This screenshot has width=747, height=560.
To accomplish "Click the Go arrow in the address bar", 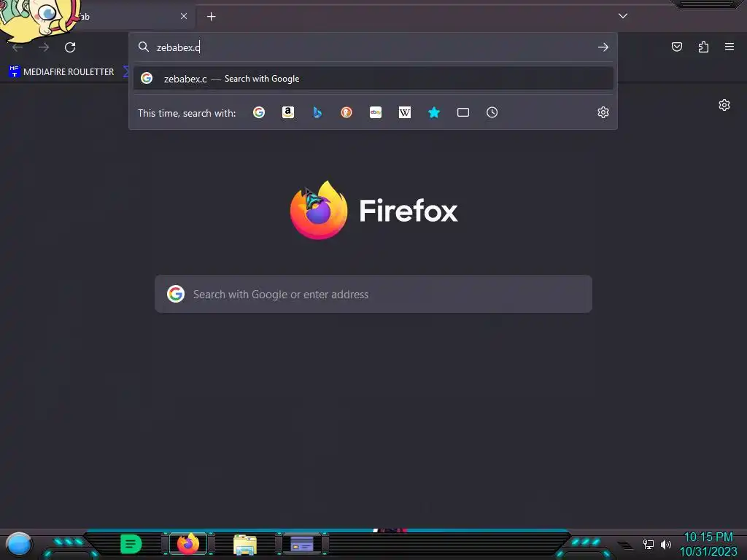I will point(603,47).
